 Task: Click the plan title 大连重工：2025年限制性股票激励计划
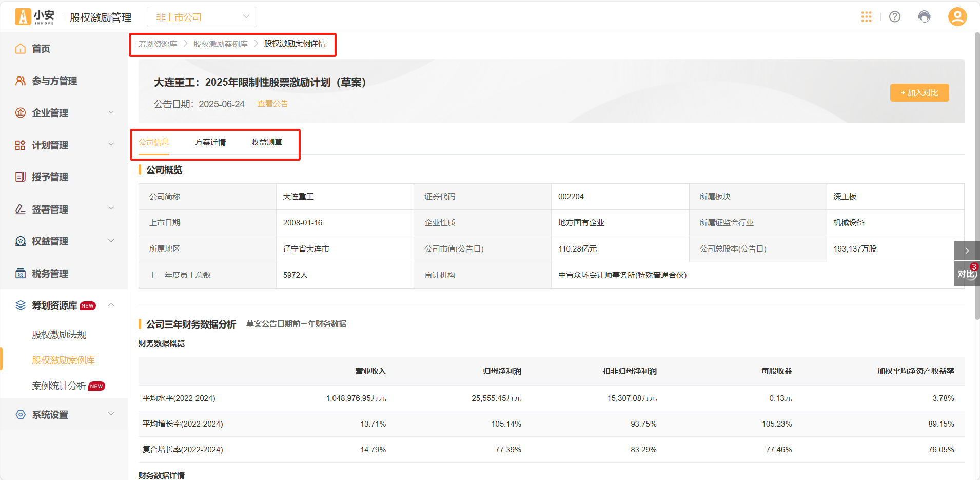point(260,82)
